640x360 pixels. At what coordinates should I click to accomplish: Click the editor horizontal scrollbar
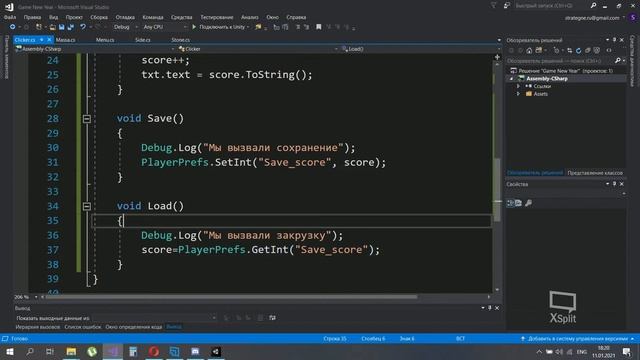click(x=231, y=297)
